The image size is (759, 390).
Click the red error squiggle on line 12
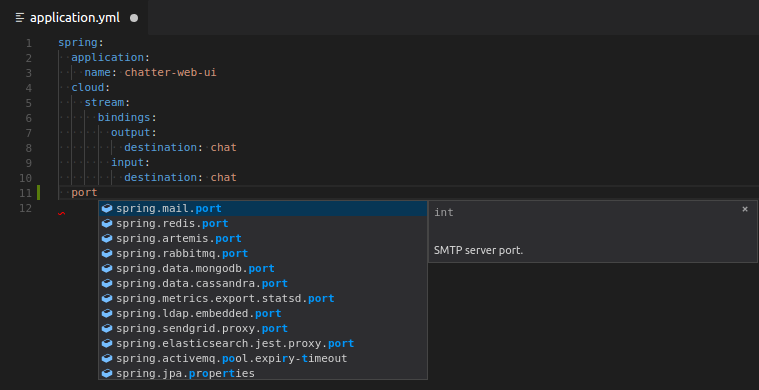click(x=61, y=213)
